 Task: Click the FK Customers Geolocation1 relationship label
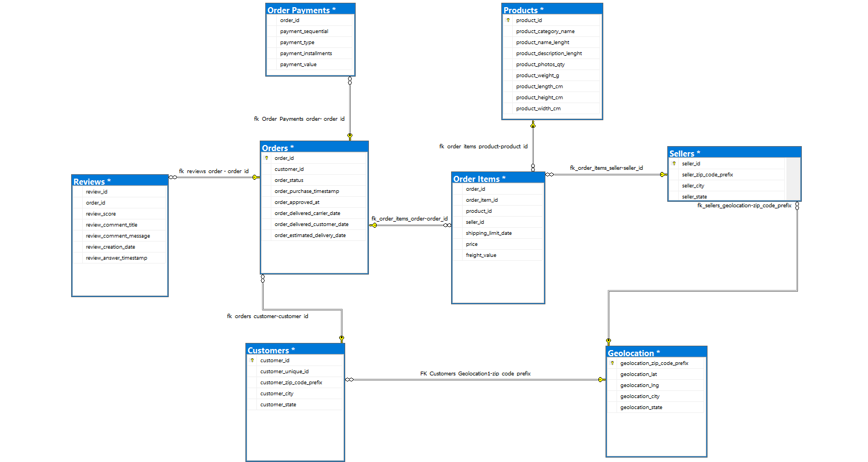point(475,374)
